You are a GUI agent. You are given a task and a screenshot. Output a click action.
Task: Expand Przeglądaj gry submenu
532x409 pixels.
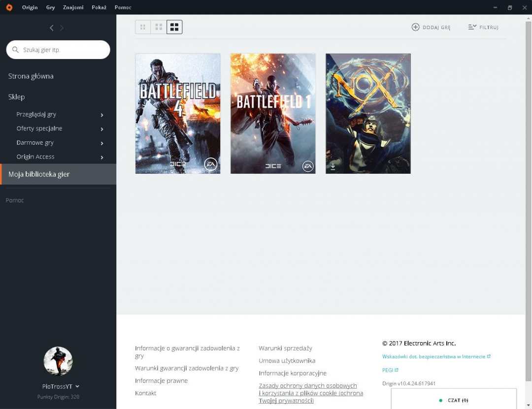coord(102,115)
